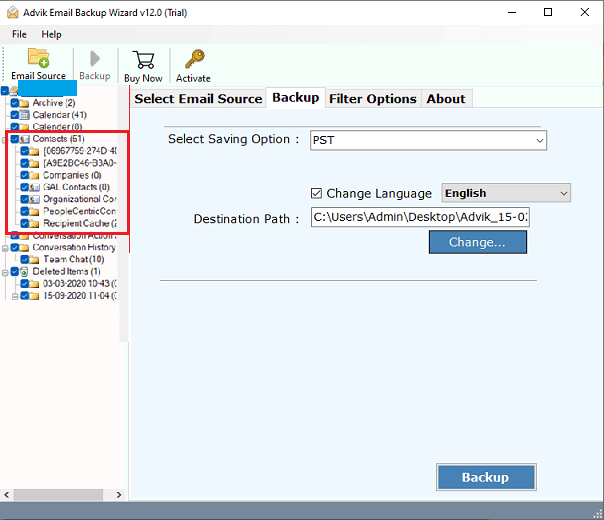Select the Recipient Cache tree item text

[x=80, y=223]
